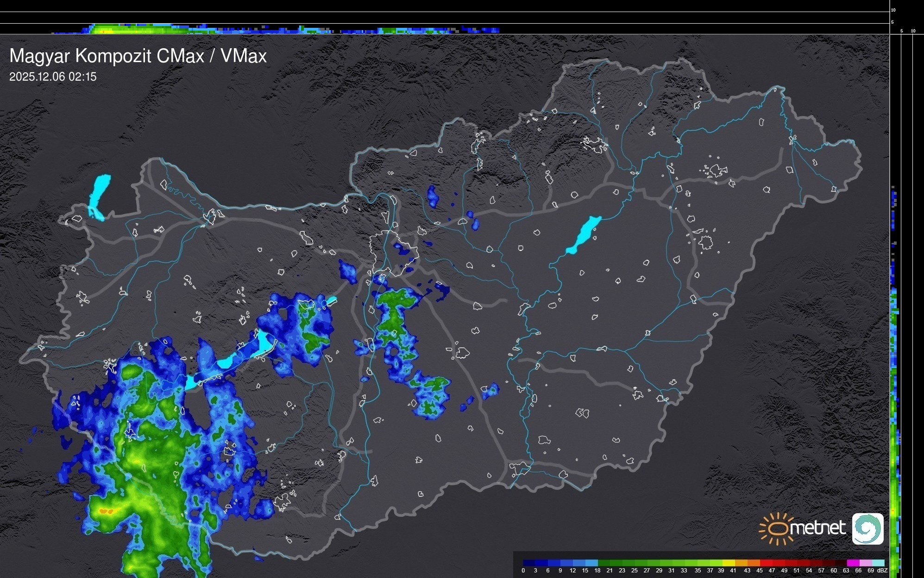
Task: Click the metnet wordmark text
Action: pyautogui.click(x=817, y=528)
